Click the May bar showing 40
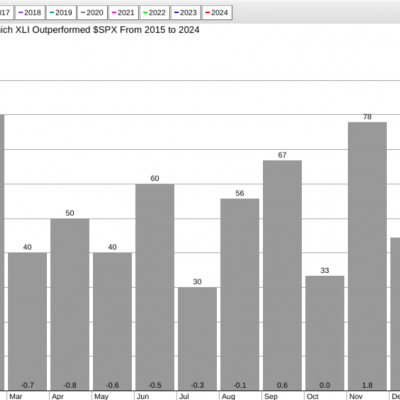This screenshot has height=400, width=400. point(112,321)
